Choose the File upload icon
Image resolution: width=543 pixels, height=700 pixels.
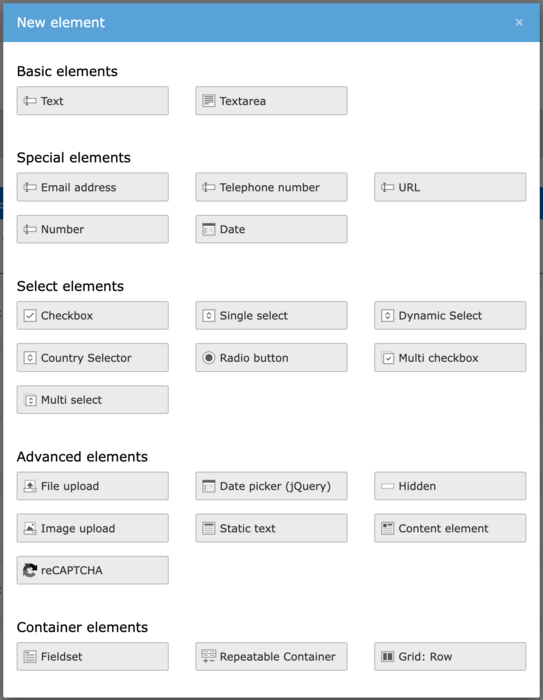[30, 486]
